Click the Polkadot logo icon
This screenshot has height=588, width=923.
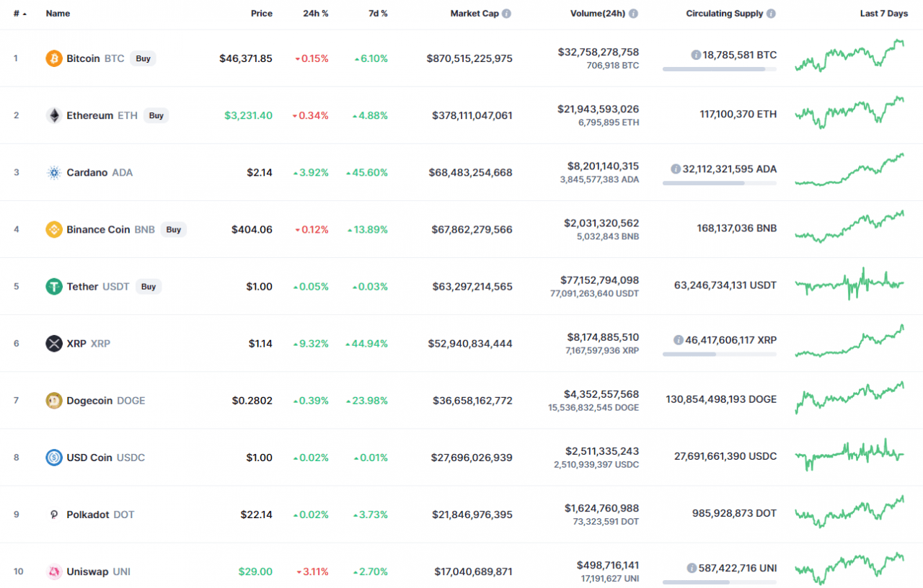(x=54, y=514)
